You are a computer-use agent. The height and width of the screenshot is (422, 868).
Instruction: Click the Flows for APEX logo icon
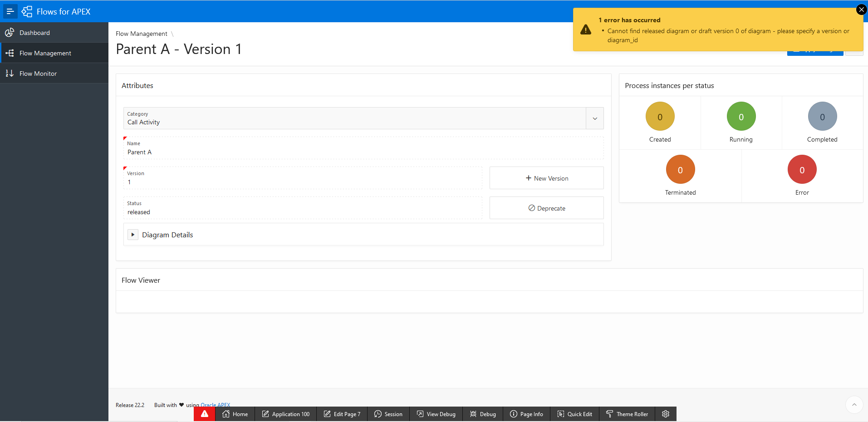[27, 11]
